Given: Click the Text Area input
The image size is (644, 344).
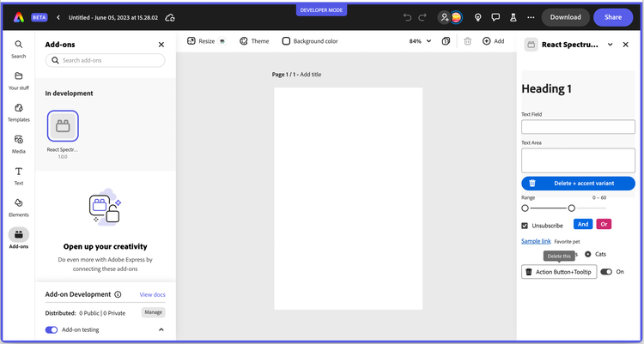Looking at the screenshot, I should click(578, 160).
